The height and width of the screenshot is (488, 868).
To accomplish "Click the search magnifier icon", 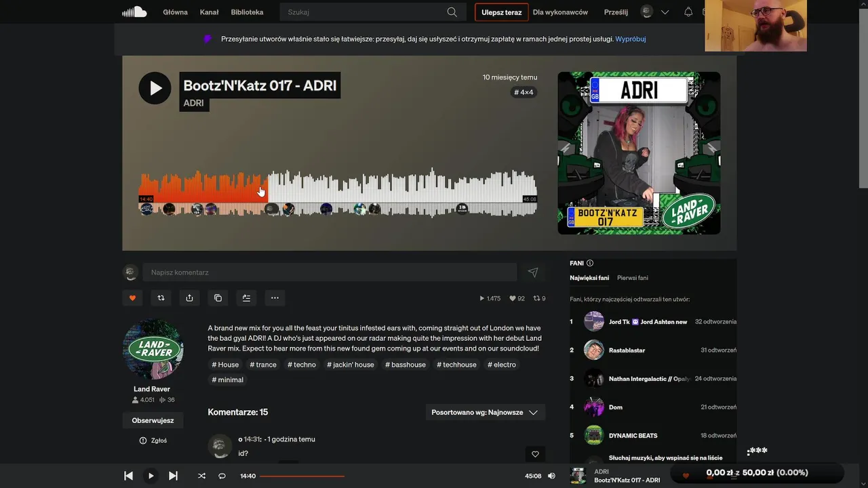I will click(x=452, y=12).
